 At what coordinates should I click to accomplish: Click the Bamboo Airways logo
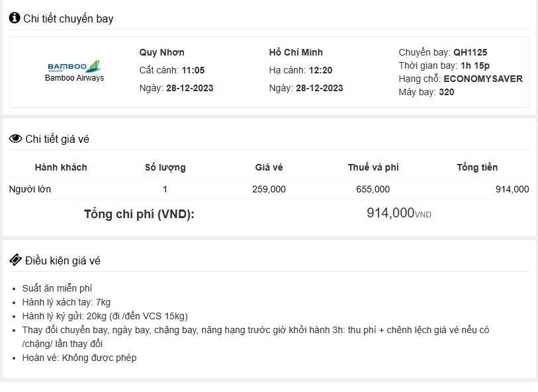(74, 67)
